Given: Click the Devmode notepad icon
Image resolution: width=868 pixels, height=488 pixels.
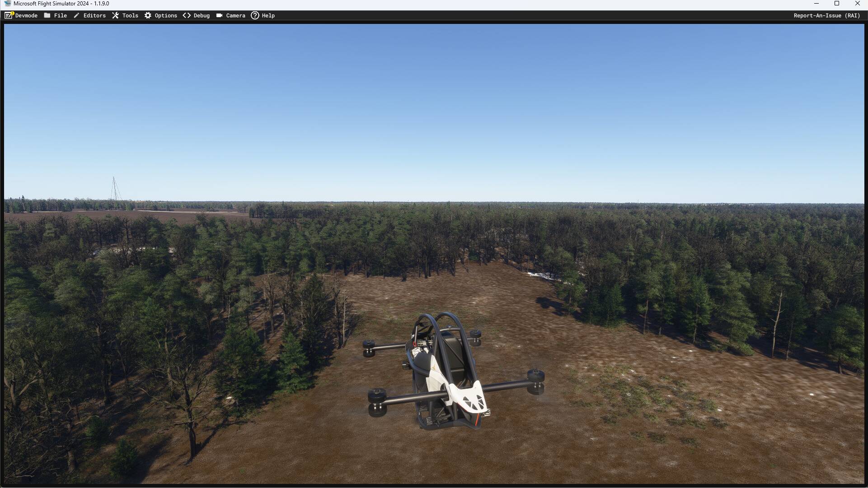Looking at the screenshot, I should coord(9,15).
